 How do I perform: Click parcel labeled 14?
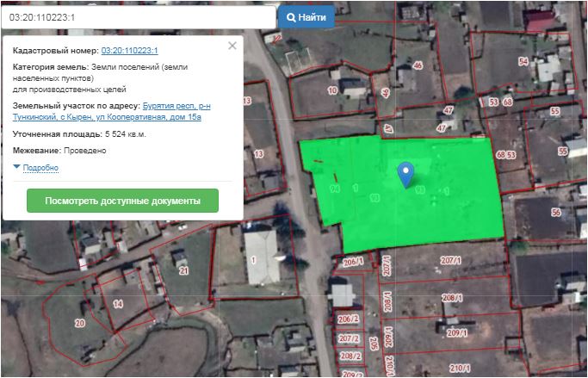[118, 304]
